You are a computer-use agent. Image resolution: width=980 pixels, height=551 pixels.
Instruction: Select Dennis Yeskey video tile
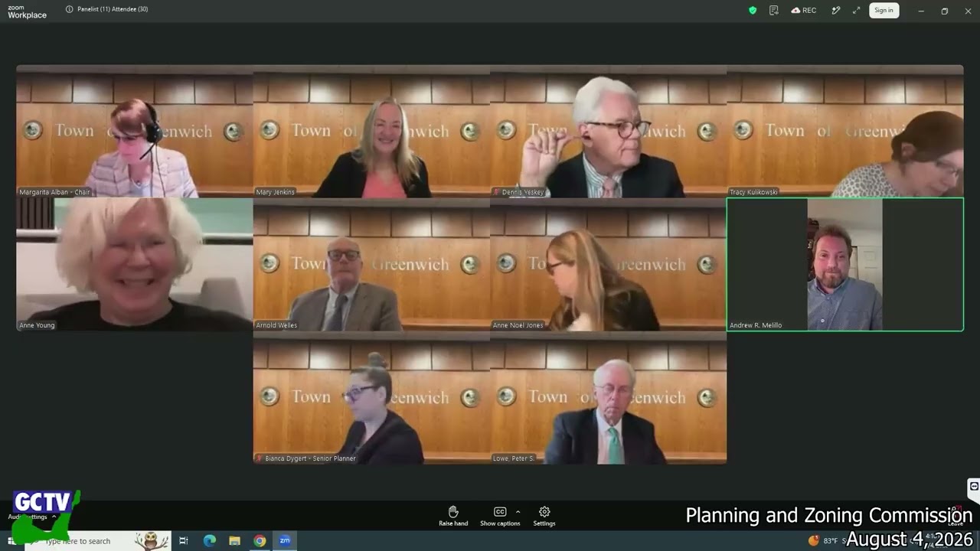click(608, 131)
